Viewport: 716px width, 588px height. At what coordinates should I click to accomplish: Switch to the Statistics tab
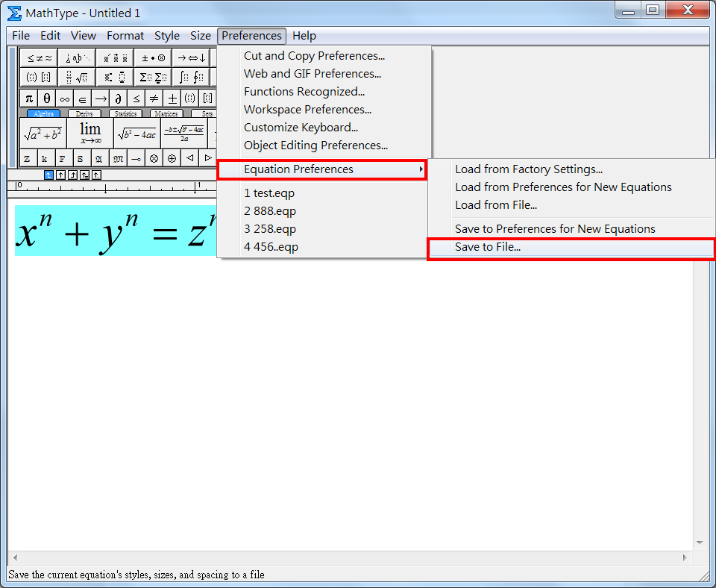125,113
